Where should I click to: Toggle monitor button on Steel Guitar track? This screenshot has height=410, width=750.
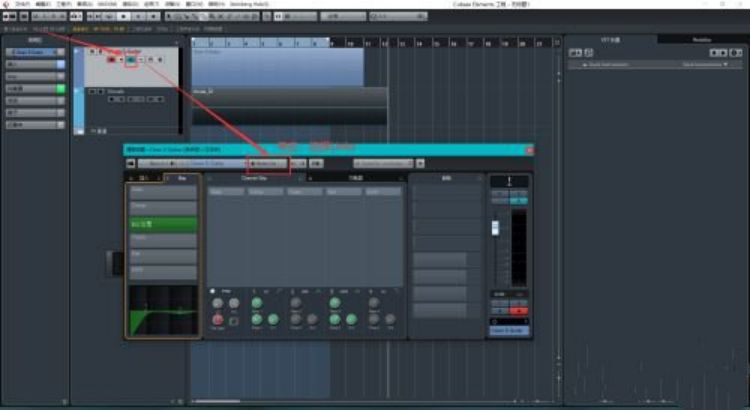point(121,60)
